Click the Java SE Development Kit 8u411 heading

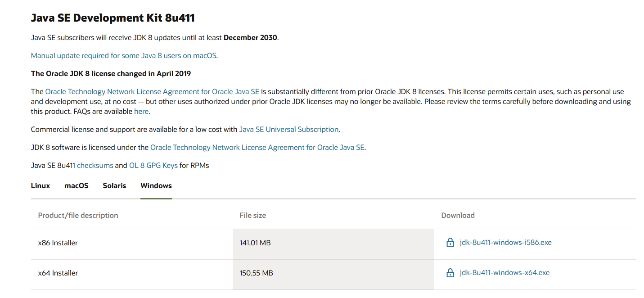click(x=113, y=18)
